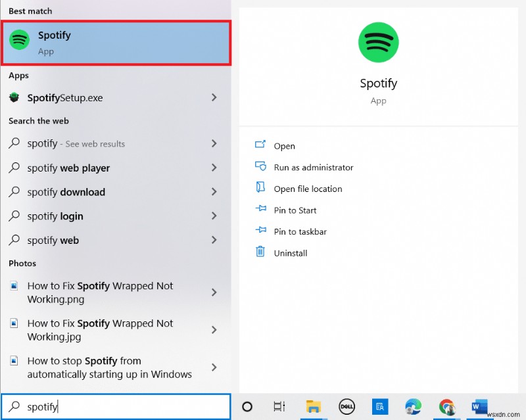
Task: Select 'spotify - See web results' suggestion
Action: [76, 143]
